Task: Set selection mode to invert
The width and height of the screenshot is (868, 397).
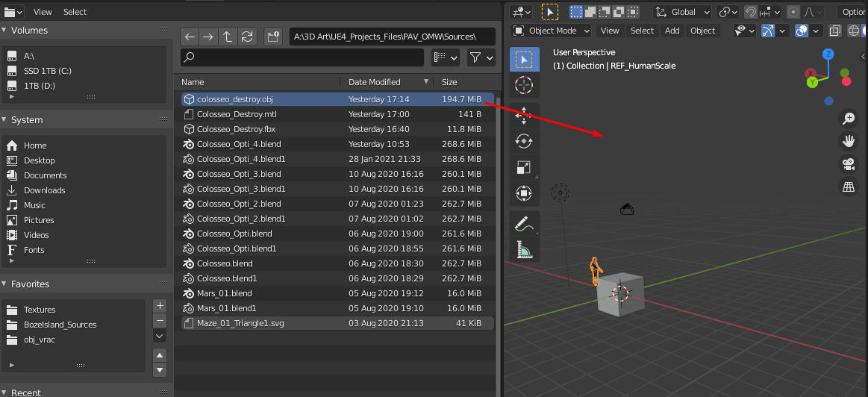Action: click(619, 12)
